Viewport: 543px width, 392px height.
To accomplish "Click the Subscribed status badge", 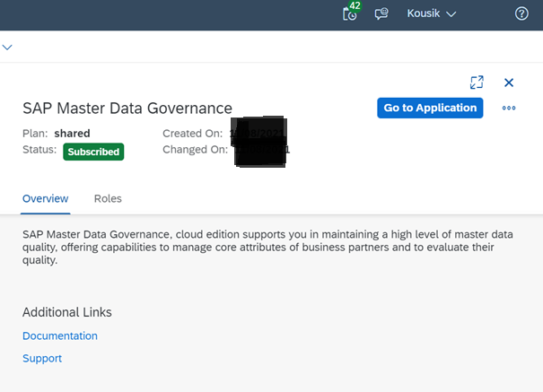I will 93,152.
